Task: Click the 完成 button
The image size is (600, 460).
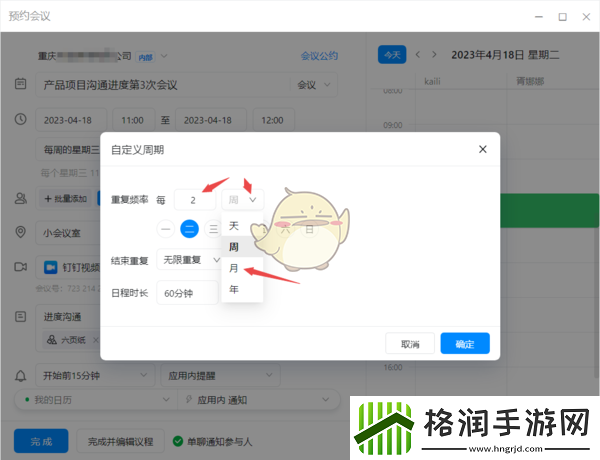Action: (41, 441)
